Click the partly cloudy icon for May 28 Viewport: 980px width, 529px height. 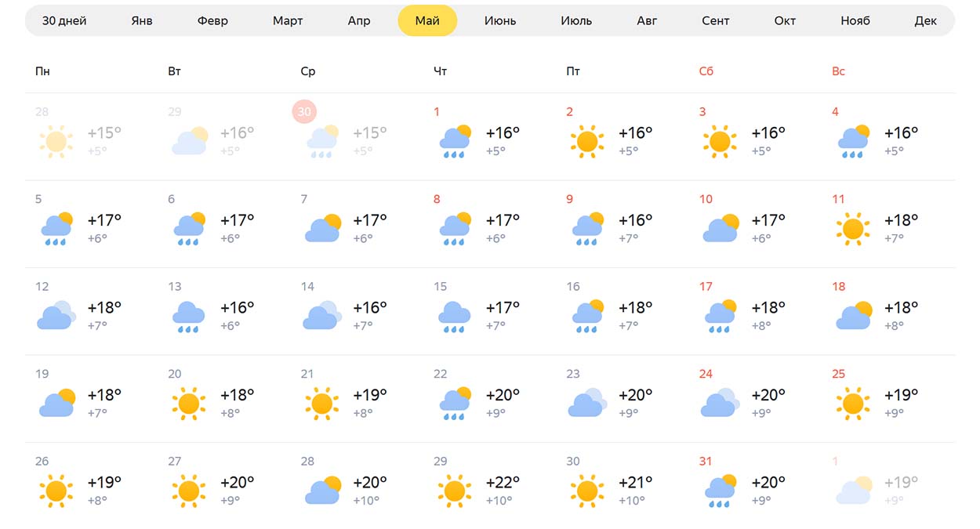click(323, 490)
